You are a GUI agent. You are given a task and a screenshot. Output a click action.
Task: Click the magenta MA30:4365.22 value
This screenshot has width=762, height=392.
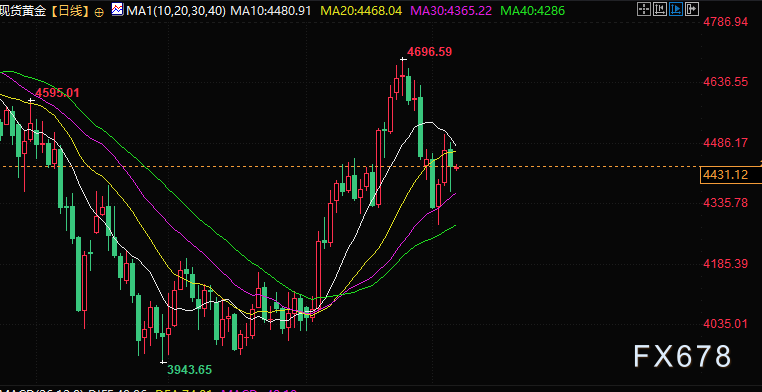[451, 11]
